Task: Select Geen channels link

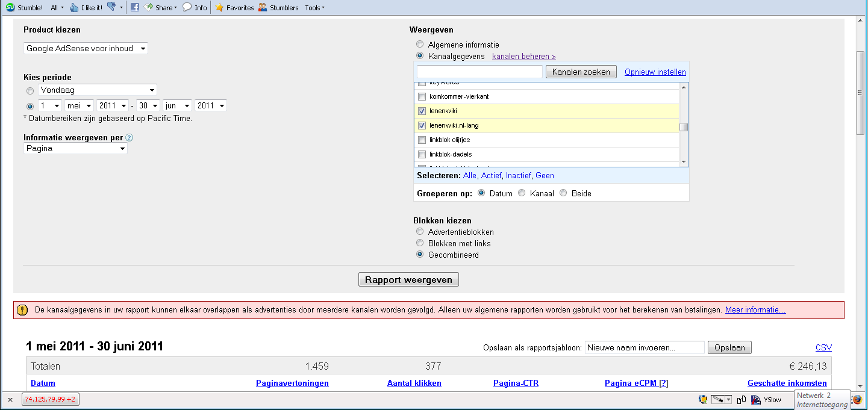Action: tap(545, 175)
